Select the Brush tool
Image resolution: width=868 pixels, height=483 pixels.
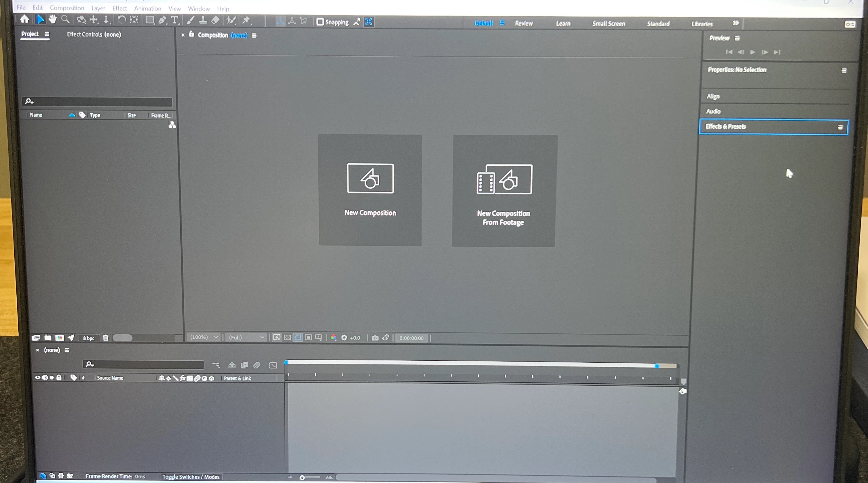[x=190, y=20]
